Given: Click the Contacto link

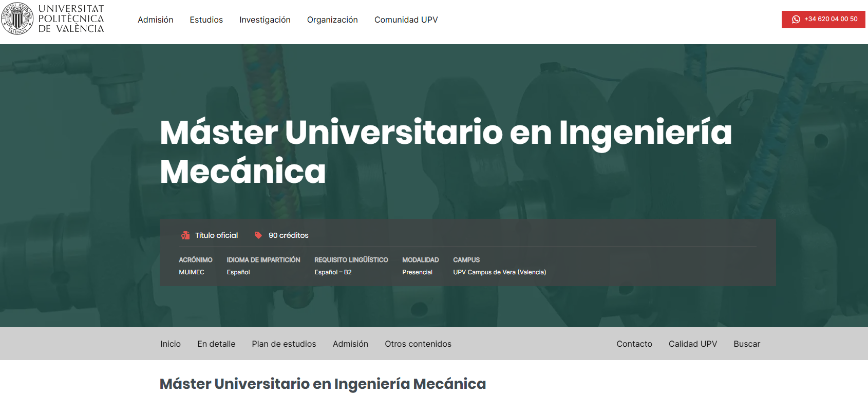Looking at the screenshot, I should point(634,344).
